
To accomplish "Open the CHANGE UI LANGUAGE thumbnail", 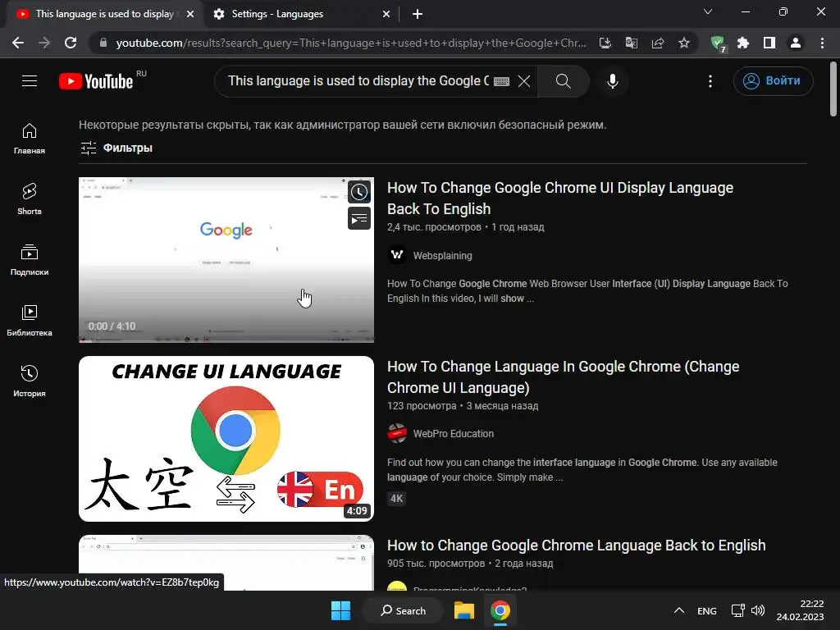I will coord(226,439).
